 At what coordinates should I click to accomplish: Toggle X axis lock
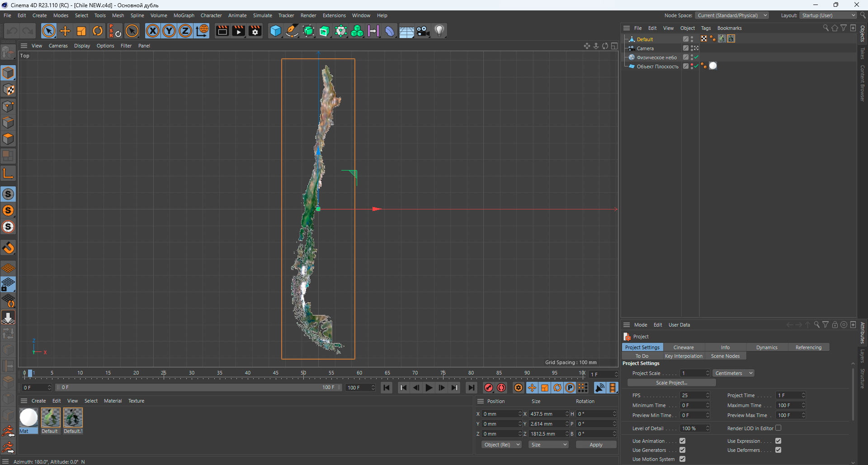pos(153,31)
